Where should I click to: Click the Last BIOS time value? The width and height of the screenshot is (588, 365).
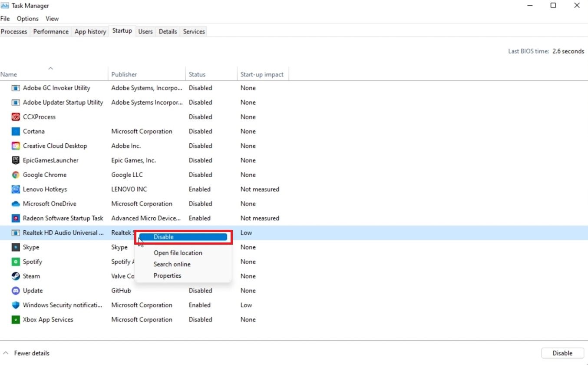[568, 51]
